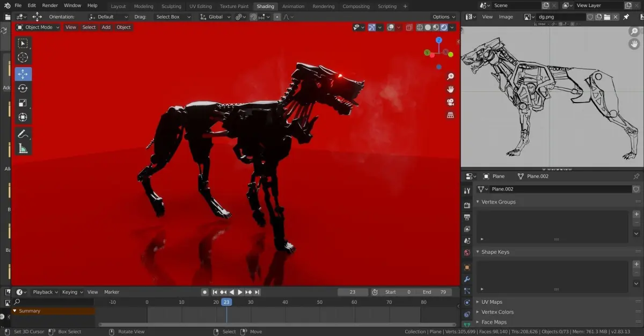Toggle auto keying record button
Image resolution: width=644 pixels, height=336 pixels.
(205, 292)
